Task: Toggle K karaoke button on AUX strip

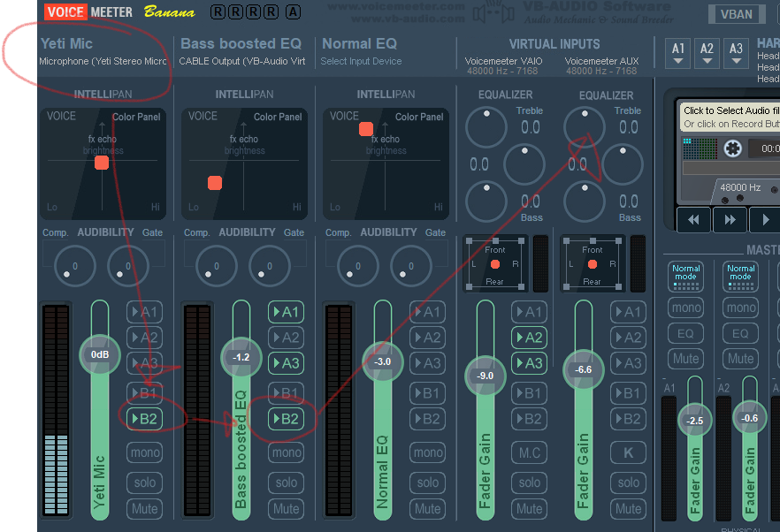Action: click(628, 452)
